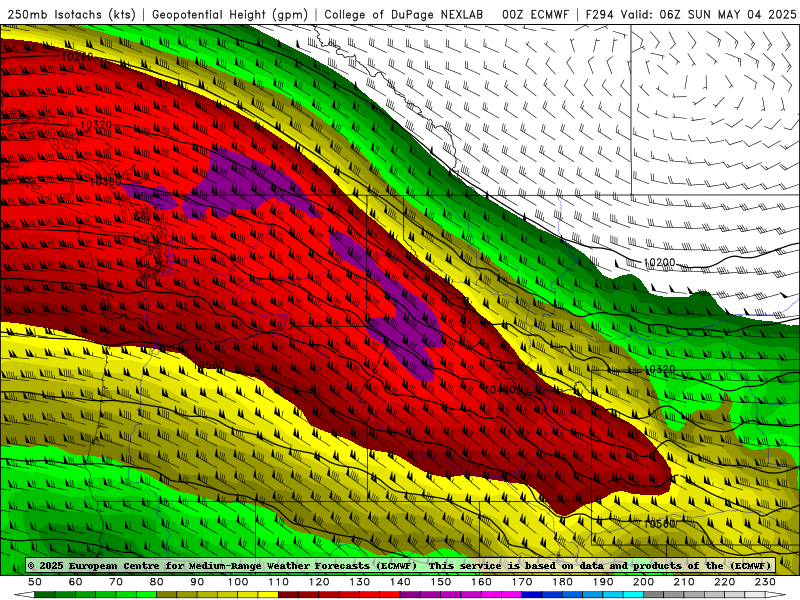Image resolution: width=800 pixels, height=600 pixels.
Task: Click the "Geopotential Height (gpm)" header text
Action: (230, 14)
